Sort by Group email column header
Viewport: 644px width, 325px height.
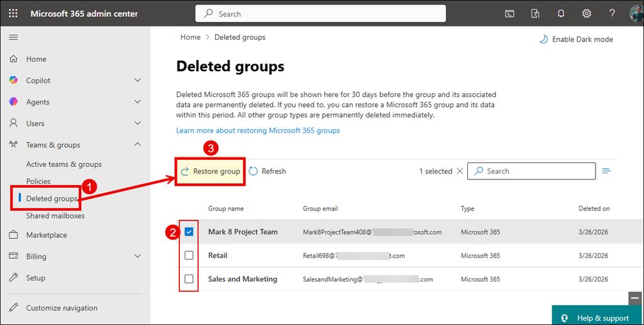(x=320, y=208)
